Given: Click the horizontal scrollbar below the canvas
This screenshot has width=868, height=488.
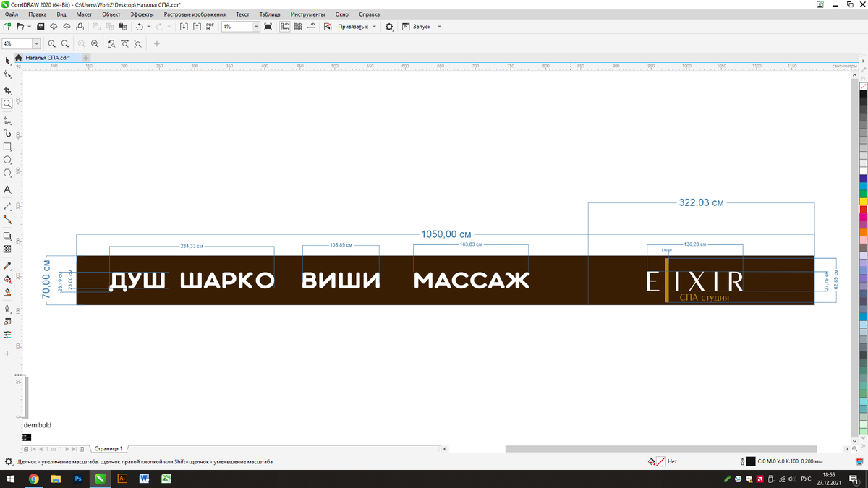Looking at the screenshot, I should [660, 449].
